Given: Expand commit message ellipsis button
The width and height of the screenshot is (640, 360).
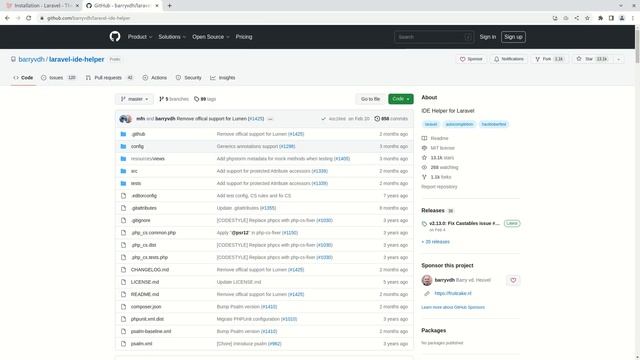Looking at the screenshot, I should tap(270, 119).
